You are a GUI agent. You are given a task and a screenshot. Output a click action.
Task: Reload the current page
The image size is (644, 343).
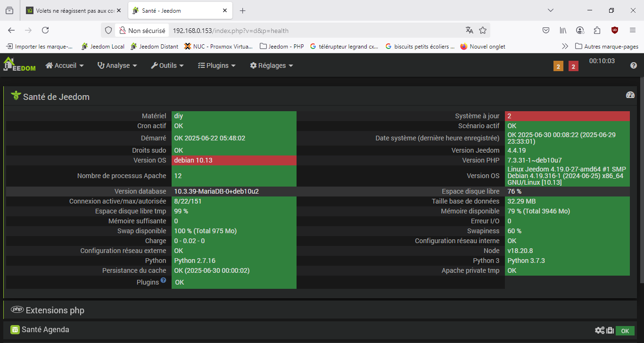[45, 30]
